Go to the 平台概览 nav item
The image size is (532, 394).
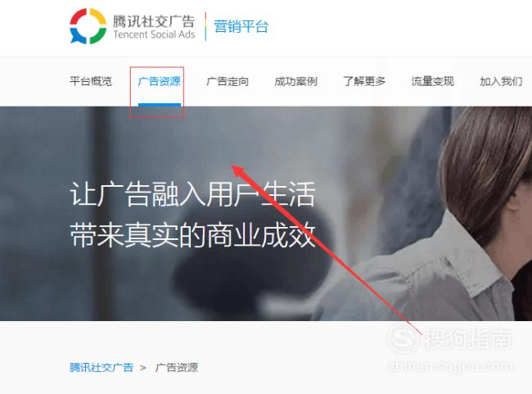(91, 82)
